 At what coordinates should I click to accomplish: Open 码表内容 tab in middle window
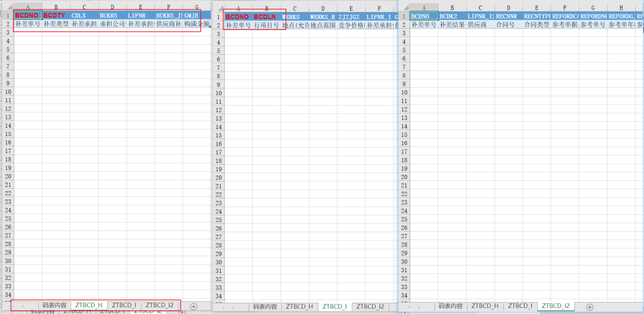point(265,307)
